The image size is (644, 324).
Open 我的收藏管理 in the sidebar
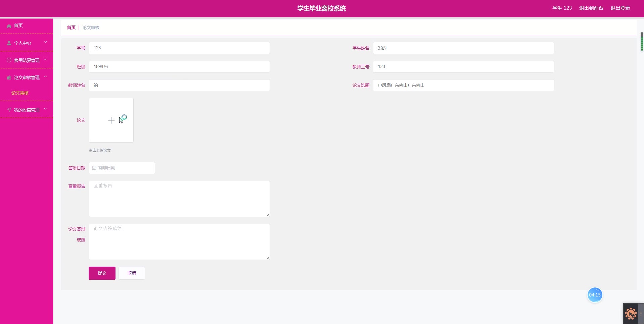(27, 110)
